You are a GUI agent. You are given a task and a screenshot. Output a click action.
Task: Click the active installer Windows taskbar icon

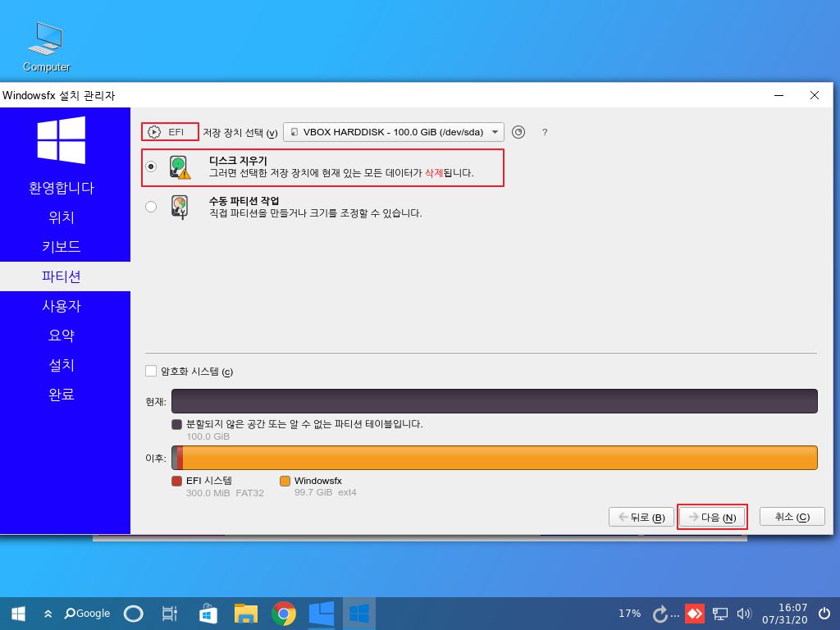pos(359,614)
